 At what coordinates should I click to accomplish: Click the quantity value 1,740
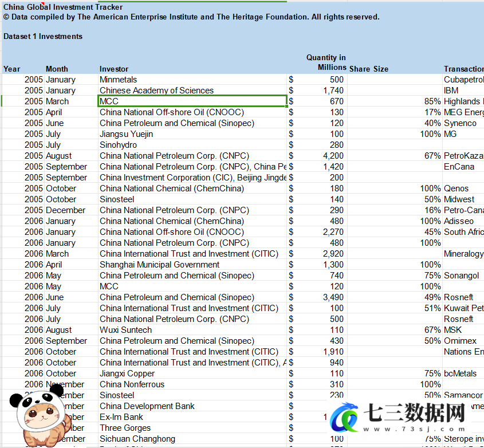[333, 91]
